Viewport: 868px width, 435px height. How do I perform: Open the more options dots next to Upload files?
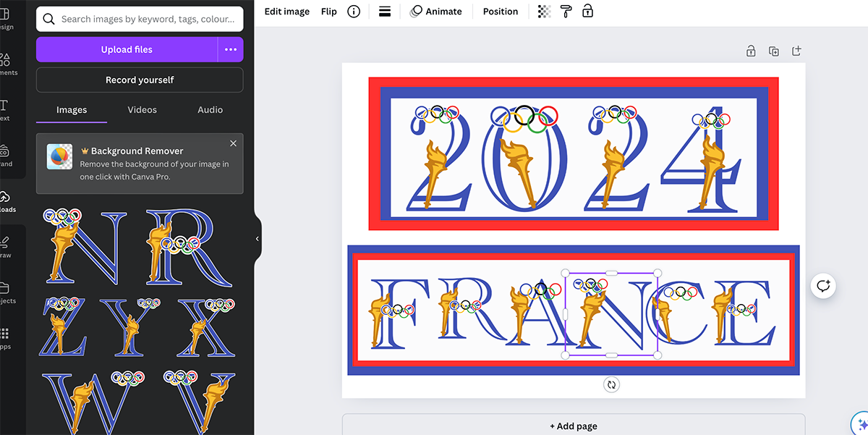pos(231,50)
